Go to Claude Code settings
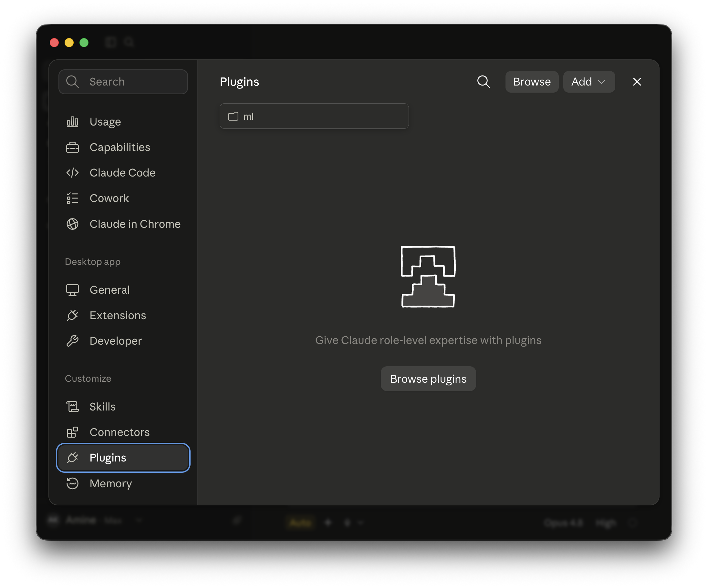708x588 pixels. (123, 173)
